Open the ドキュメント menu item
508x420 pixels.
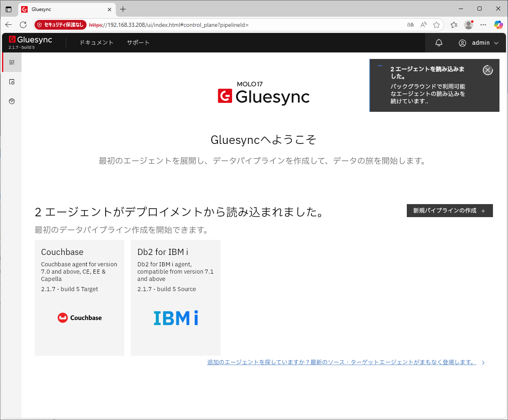coord(96,43)
